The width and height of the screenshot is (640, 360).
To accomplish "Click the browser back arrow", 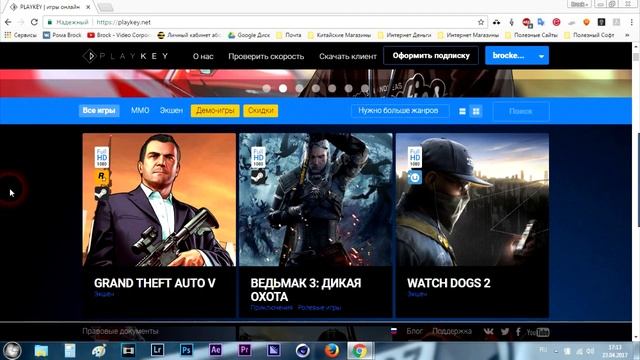I will 8,22.
